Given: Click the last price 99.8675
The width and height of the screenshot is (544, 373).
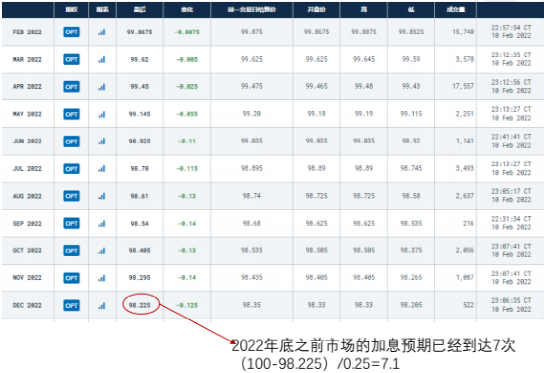Looking at the screenshot, I should [139, 32].
